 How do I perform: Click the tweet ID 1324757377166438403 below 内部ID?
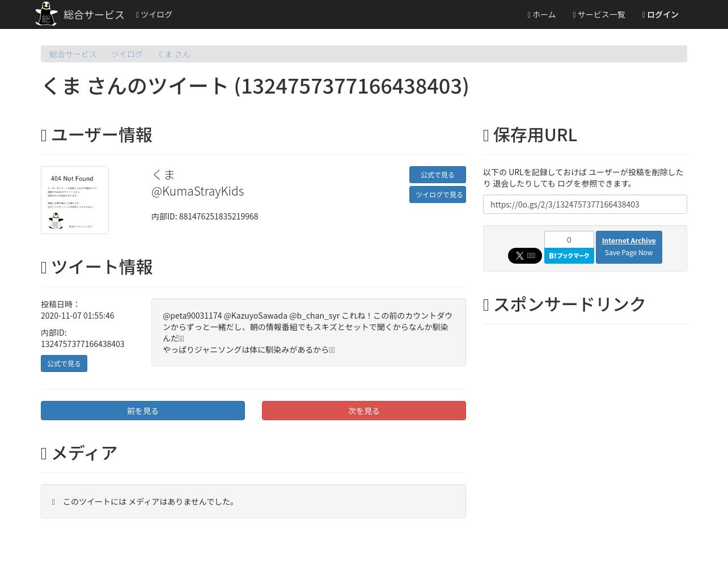tap(83, 344)
